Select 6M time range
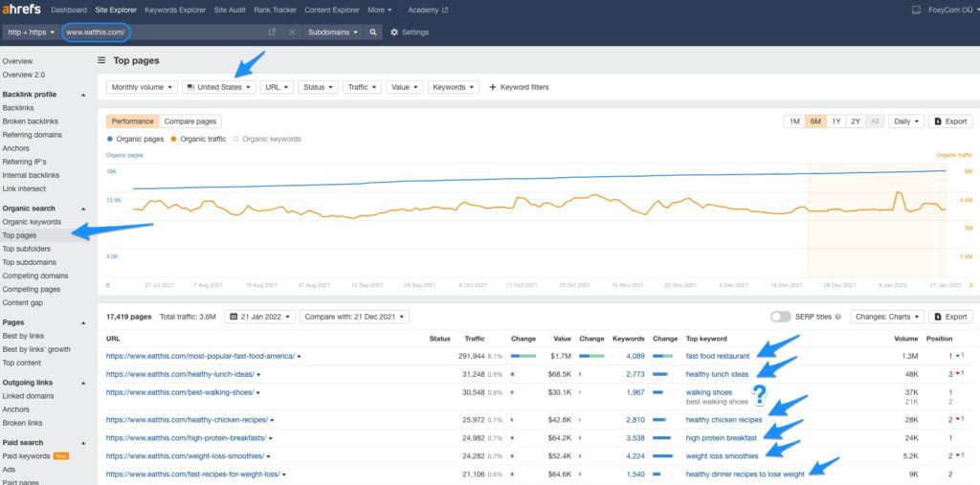Viewport: 980px width, 485px height. click(x=815, y=121)
